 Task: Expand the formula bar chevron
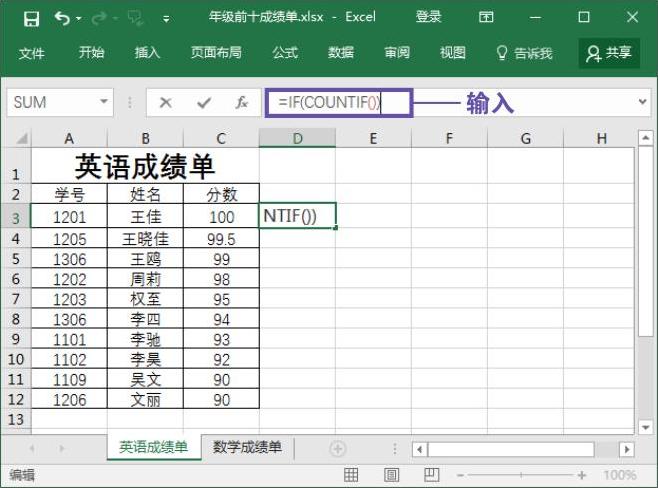click(x=642, y=102)
